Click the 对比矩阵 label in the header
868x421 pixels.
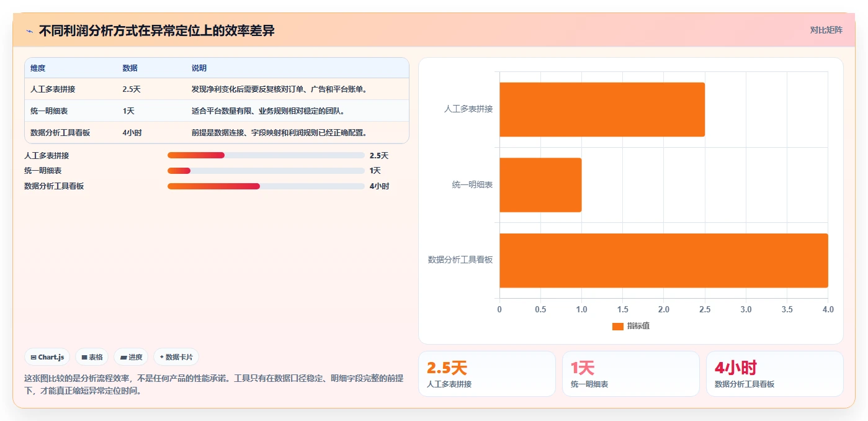click(826, 30)
